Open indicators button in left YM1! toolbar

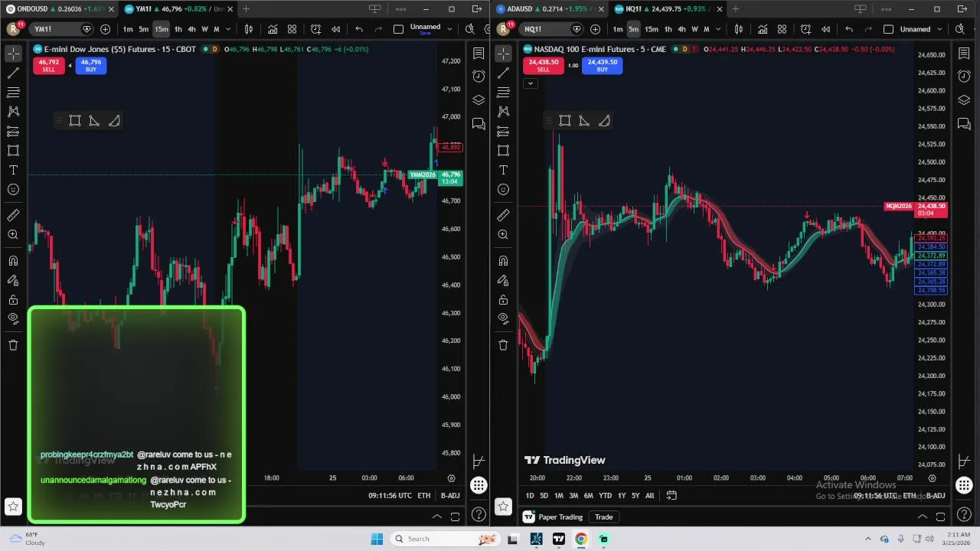pyautogui.click(x=273, y=29)
